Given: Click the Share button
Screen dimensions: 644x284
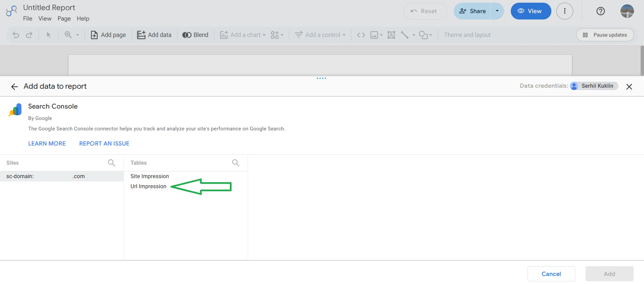Looking at the screenshot, I should click(x=472, y=11).
